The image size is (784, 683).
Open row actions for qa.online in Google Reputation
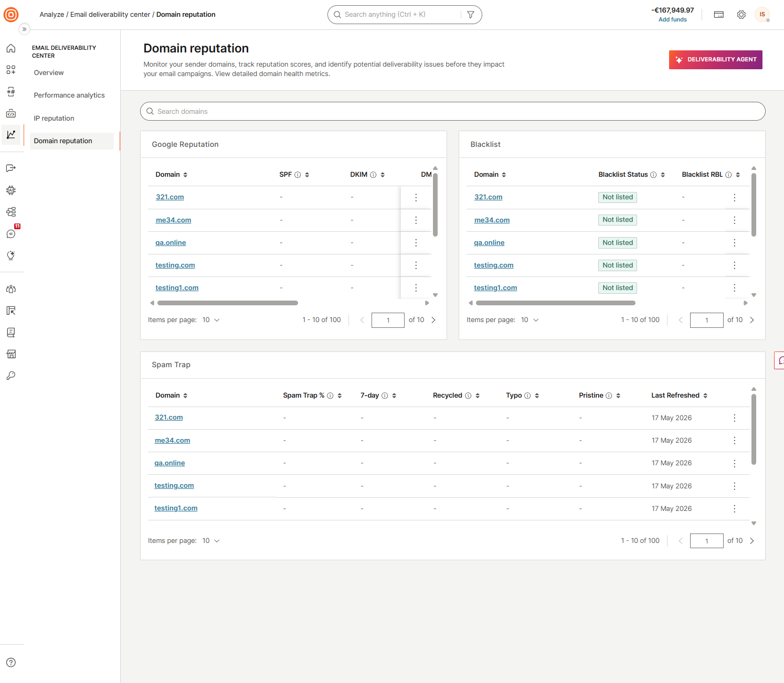point(416,243)
